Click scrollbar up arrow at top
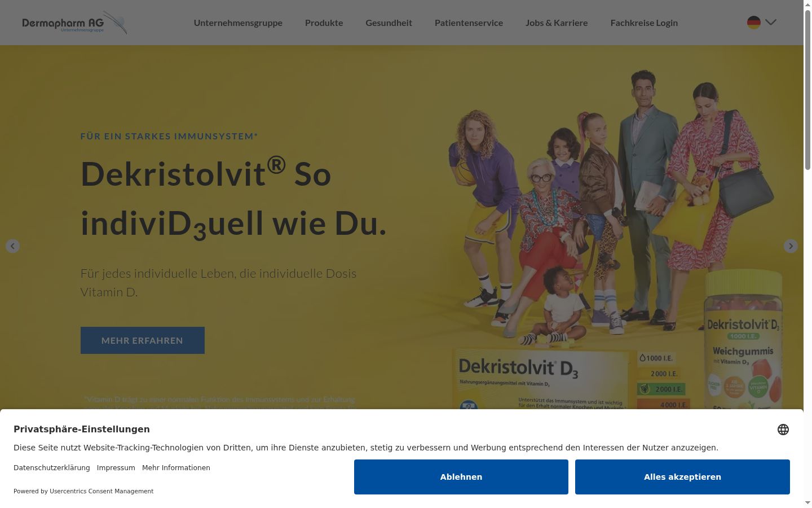 tap(807, 4)
